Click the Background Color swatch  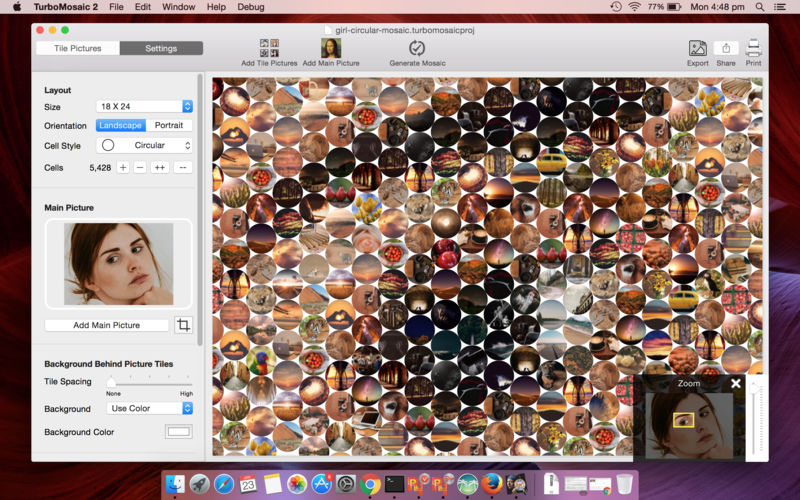[179, 432]
